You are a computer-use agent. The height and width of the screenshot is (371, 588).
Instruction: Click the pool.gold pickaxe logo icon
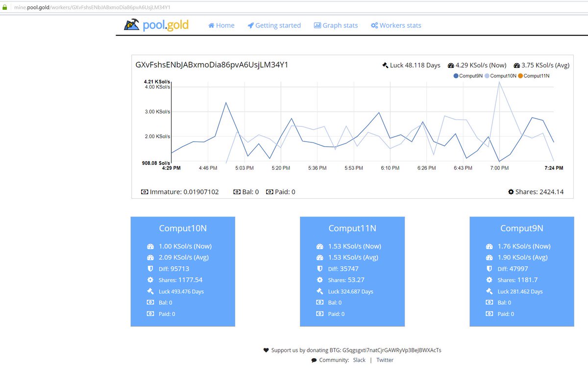coord(132,24)
